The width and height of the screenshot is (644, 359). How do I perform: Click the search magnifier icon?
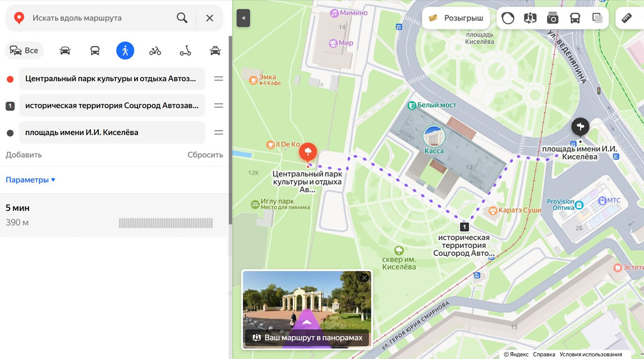(182, 18)
